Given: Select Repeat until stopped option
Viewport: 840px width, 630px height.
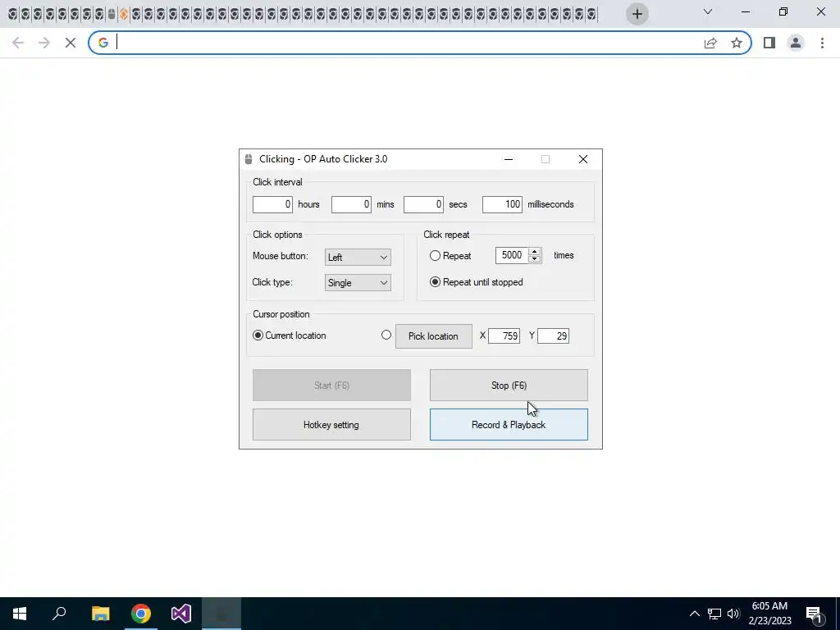Looking at the screenshot, I should point(435,282).
